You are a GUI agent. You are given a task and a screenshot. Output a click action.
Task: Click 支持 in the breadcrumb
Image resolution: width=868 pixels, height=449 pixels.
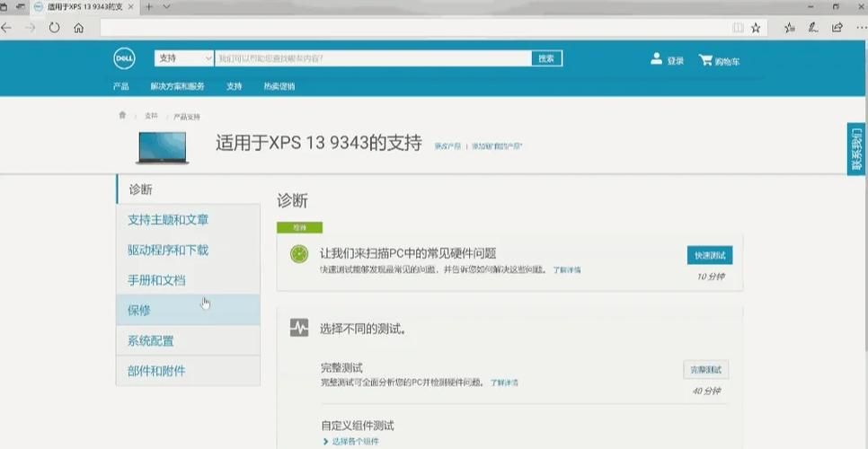pos(151,116)
